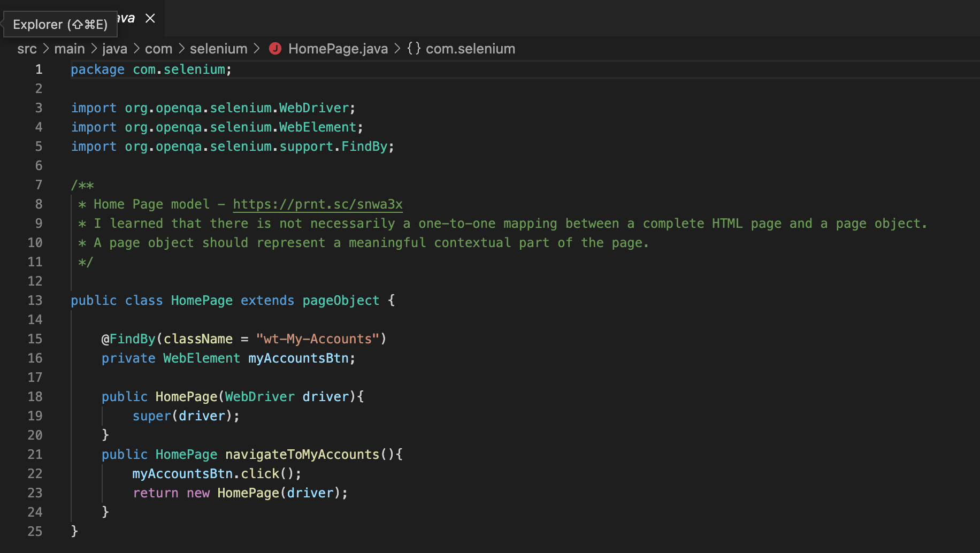Viewport: 980px width, 553px height.
Task: Click the 'package' keyword on line 1
Action: coord(97,70)
